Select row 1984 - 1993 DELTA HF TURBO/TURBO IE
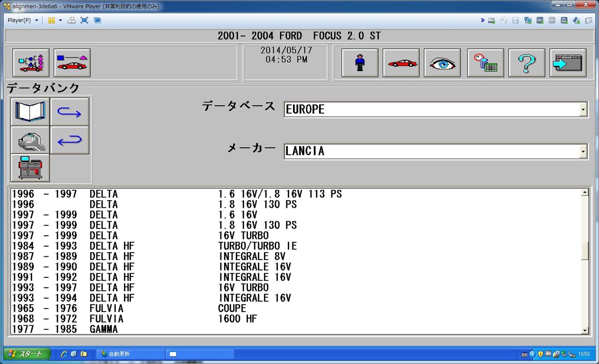599x364 pixels. (x=295, y=246)
